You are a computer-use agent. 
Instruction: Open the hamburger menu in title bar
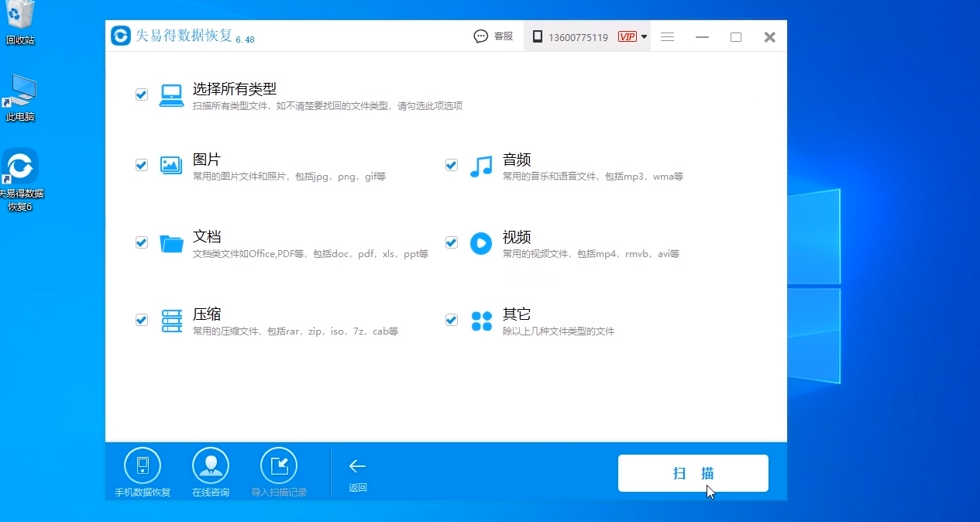tap(667, 36)
